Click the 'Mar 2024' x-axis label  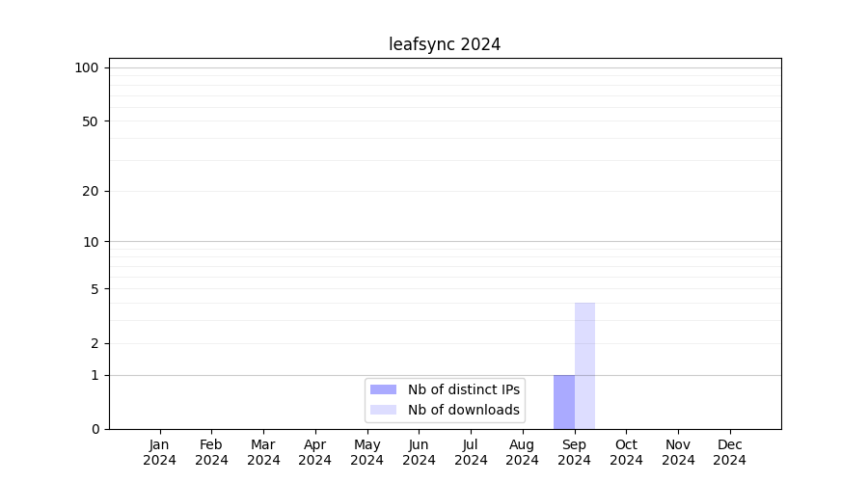click(x=263, y=452)
